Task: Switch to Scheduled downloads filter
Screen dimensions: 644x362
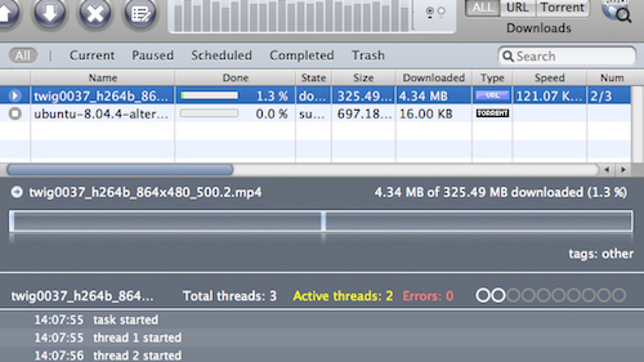Action: tap(221, 56)
